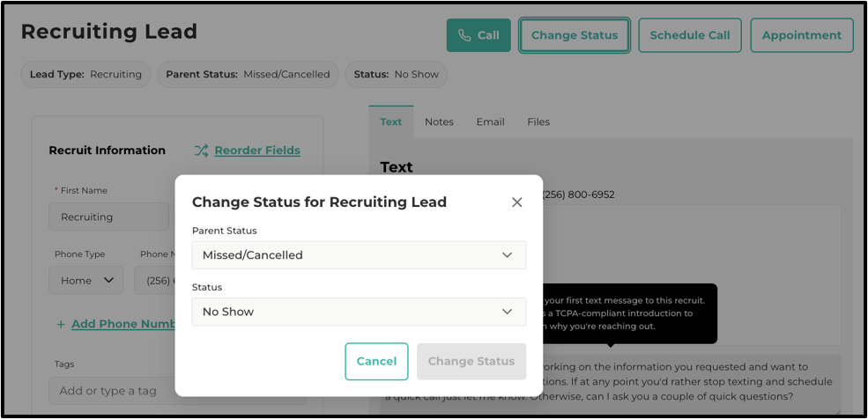Viewport: 868px width, 419px height.
Task: Select the Files tab
Action: [x=538, y=121]
